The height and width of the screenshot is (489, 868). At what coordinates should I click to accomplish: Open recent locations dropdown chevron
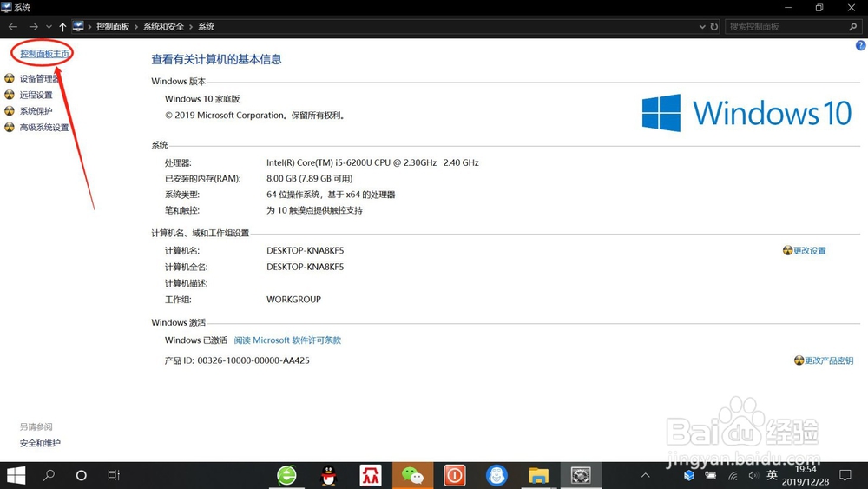point(49,27)
